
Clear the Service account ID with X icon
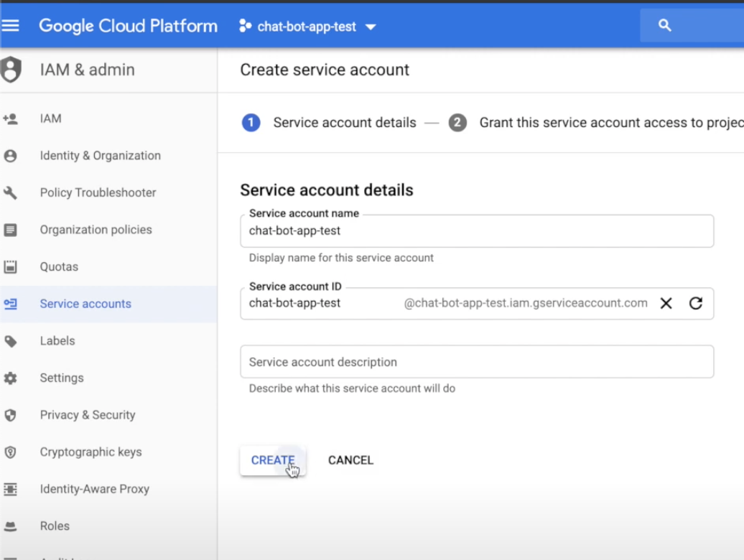[x=666, y=304]
